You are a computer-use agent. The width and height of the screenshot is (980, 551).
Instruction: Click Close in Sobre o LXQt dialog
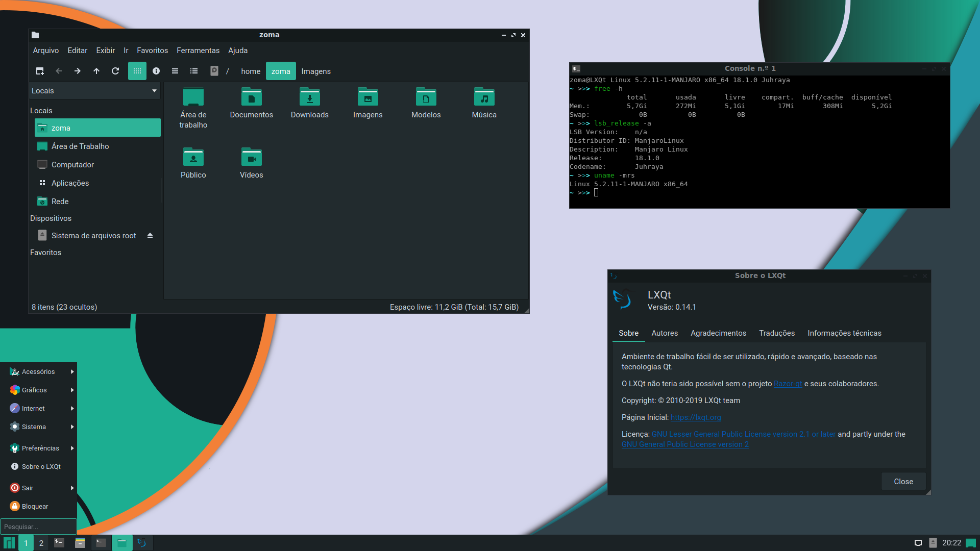(903, 482)
